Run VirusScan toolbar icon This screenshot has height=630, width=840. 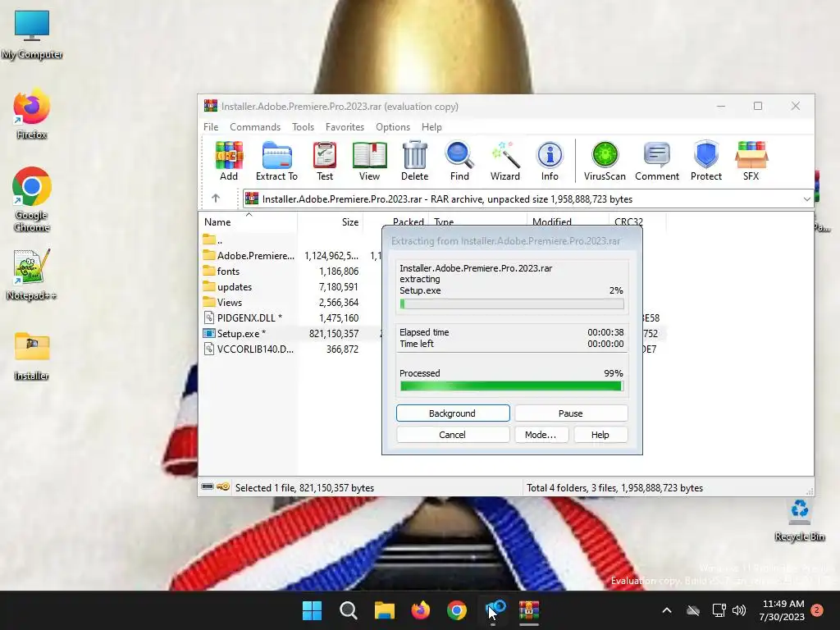605,161
